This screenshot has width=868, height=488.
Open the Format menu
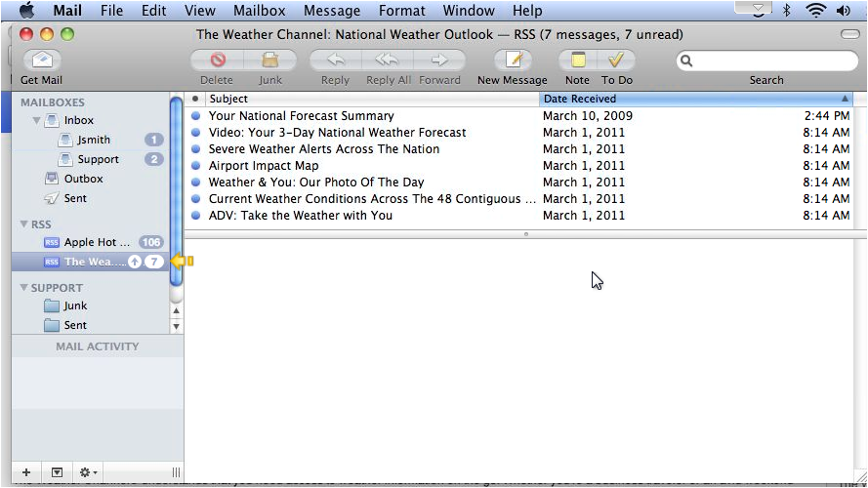click(402, 11)
